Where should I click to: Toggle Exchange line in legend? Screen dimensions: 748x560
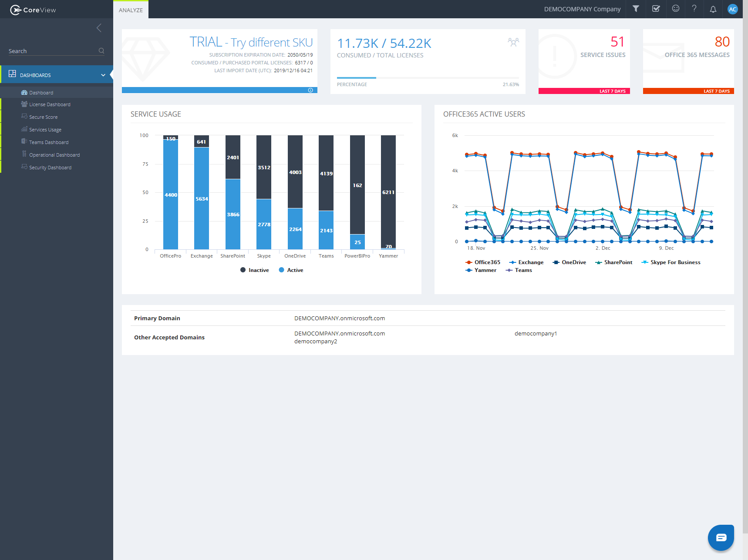526,262
